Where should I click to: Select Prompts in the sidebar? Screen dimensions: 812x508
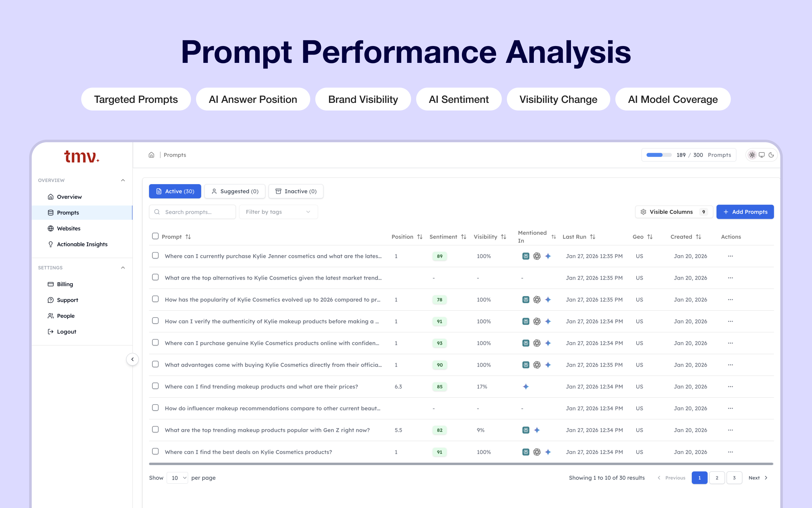(82, 213)
